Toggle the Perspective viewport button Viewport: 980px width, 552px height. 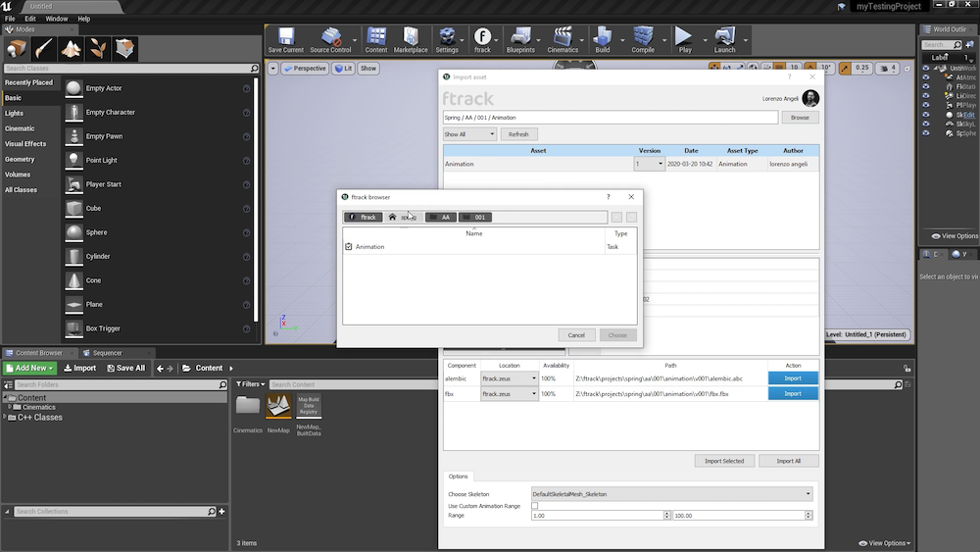tap(305, 68)
